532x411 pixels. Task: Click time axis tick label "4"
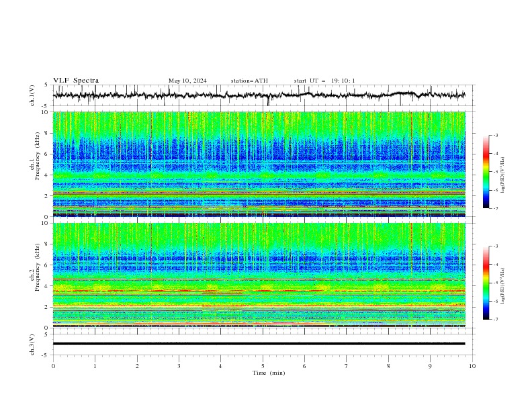(220, 366)
